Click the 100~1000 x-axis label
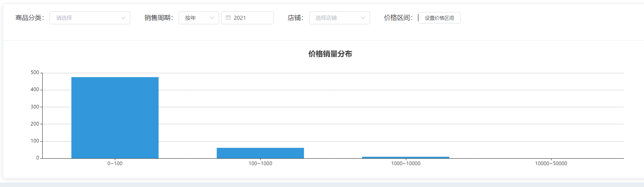Image resolution: width=644 pixels, height=187 pixels. tap(260, 164)
